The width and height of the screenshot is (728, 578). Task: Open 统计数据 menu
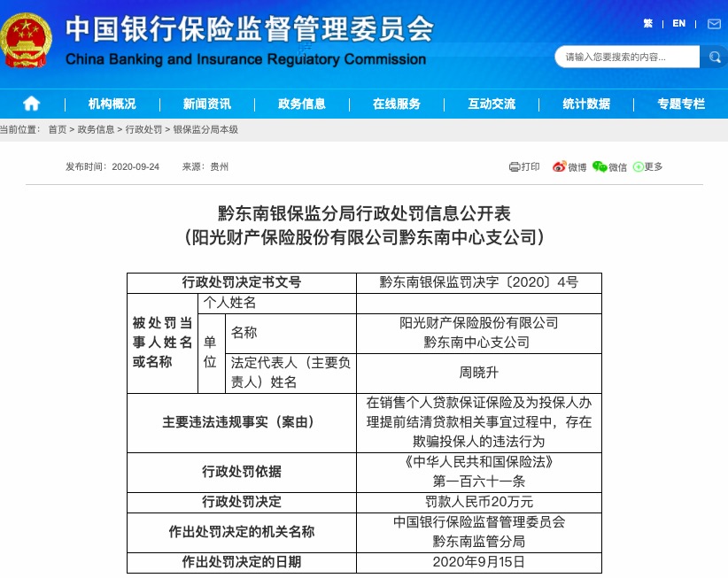pyautogui.click(x=586, y=104)
